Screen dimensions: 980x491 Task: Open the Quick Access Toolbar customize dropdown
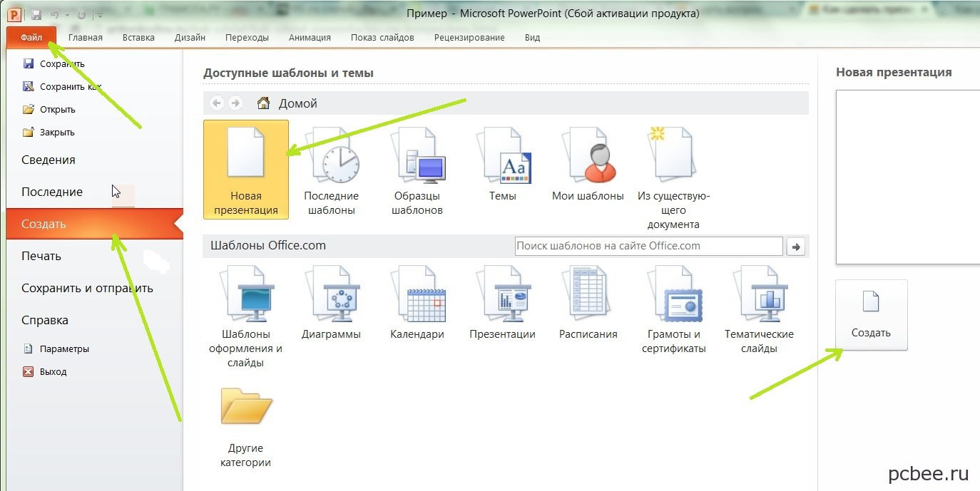click(x=99, y=14)
